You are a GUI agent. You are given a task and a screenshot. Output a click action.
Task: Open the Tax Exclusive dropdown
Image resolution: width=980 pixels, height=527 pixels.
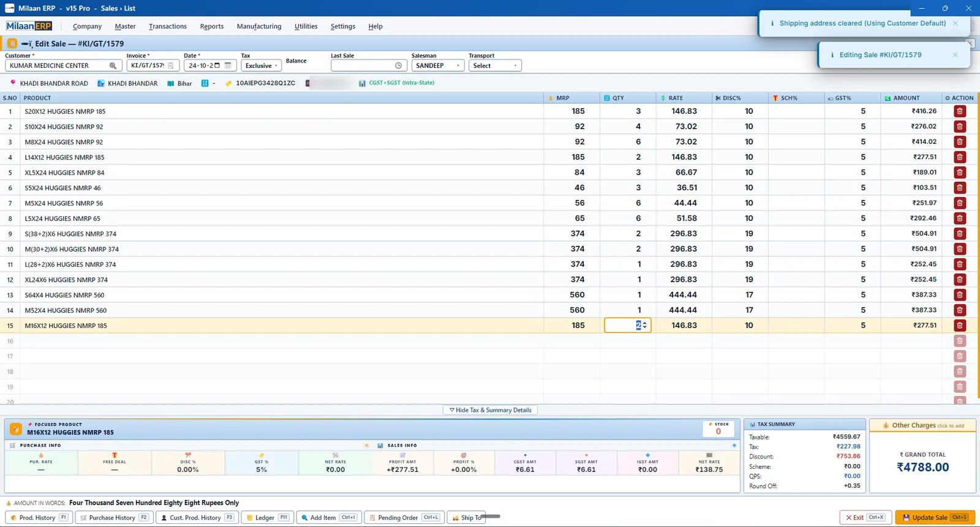point(261,65)
